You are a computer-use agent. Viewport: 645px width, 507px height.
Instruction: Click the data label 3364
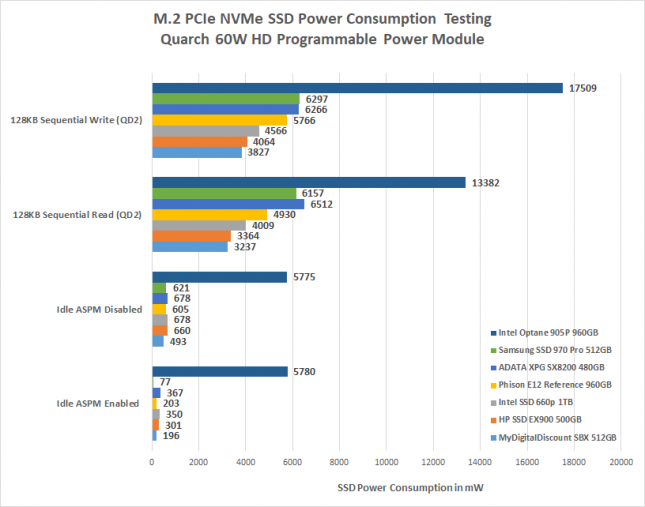[248, 236]
